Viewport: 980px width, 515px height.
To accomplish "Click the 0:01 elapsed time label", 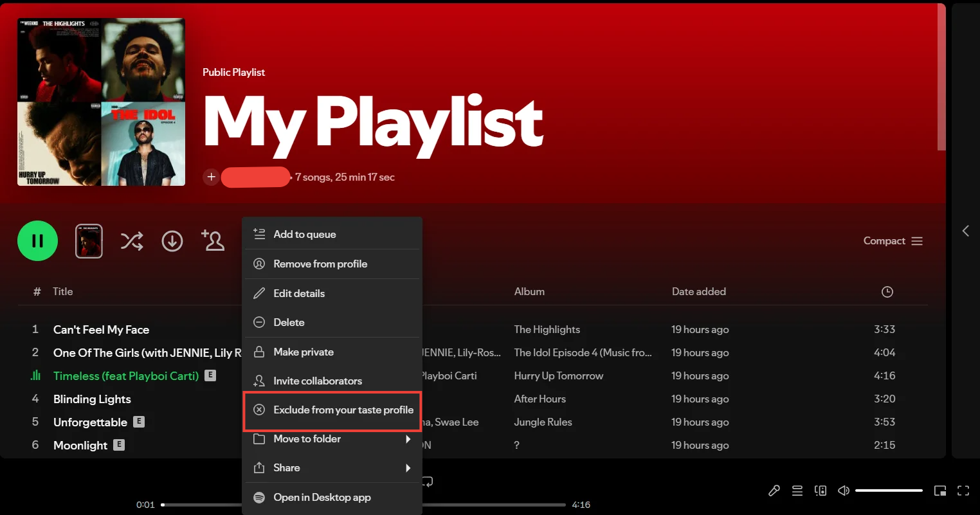I will (145, 505).
